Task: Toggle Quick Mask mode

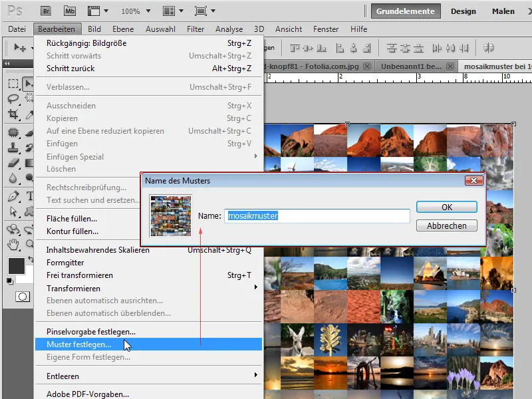Action: (x=23, y=297)
